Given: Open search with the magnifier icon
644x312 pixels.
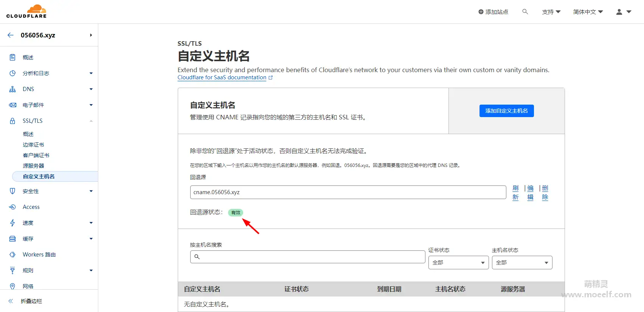Looking at the screenshot, I should (x=525, y=12).
